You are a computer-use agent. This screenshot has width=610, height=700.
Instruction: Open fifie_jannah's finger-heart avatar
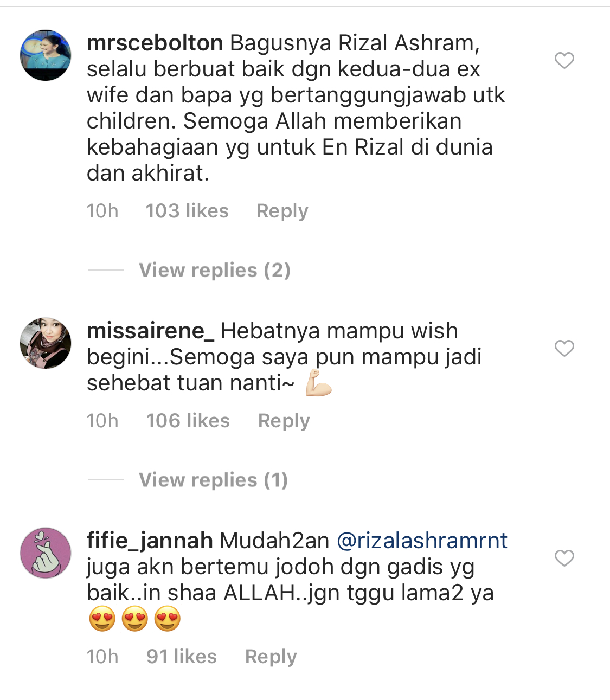[46, 553]
